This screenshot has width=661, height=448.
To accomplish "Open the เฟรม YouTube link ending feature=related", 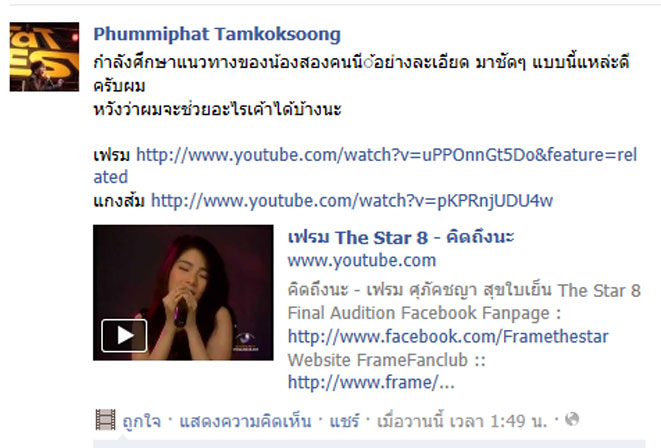I will click(386, 155).
